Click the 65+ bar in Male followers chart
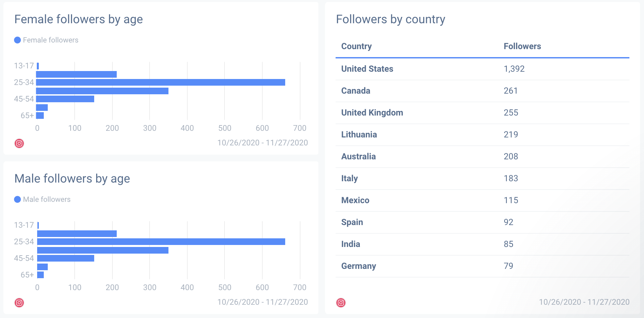Screen dimensions: 644x318 pos(40,275)
